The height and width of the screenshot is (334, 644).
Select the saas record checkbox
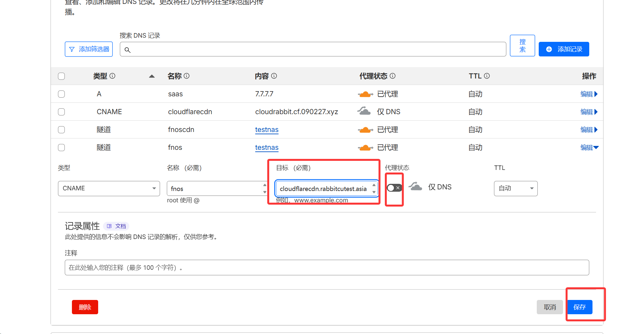click(x=61, y=94)
